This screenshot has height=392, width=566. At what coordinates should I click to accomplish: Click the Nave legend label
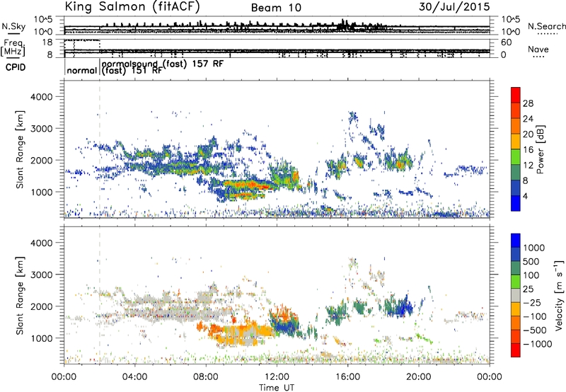[538, 49]
